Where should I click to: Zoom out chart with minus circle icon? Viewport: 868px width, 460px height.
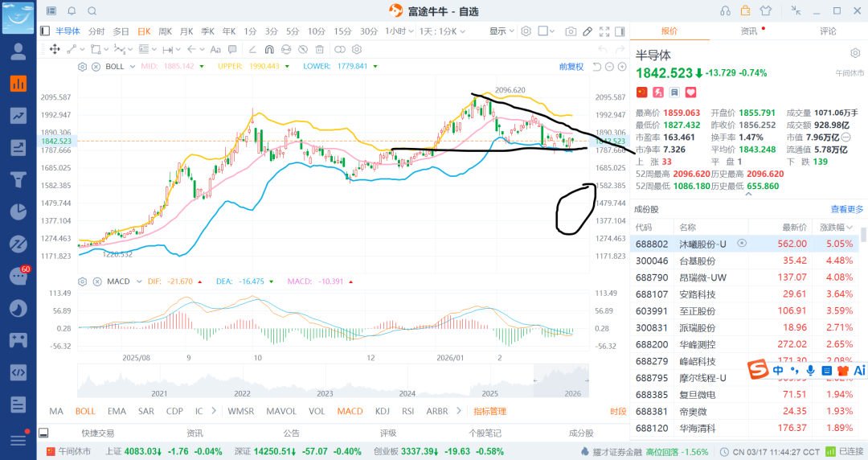609,67
